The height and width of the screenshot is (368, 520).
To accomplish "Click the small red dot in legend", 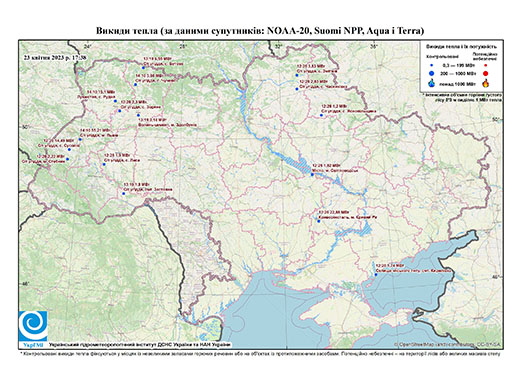I will (485, 66).
